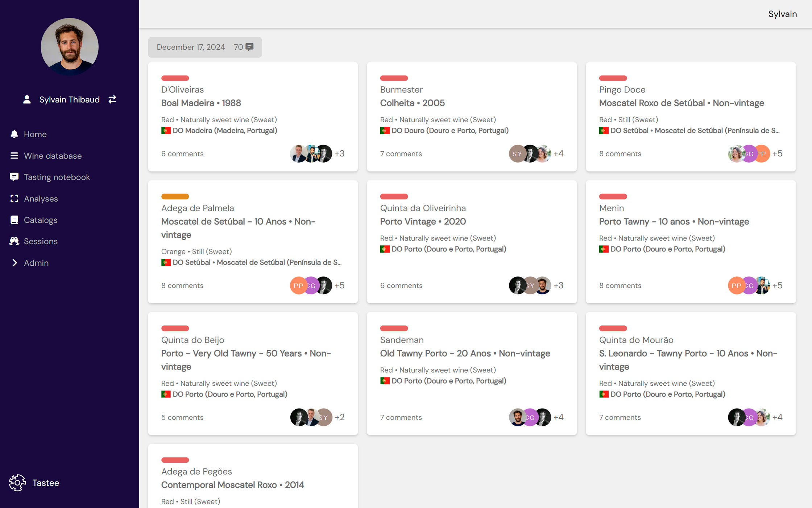This screenshot has height=508, width=812.
Task: Click the comment icon next to 70
Action: click(x=249, y=47)
